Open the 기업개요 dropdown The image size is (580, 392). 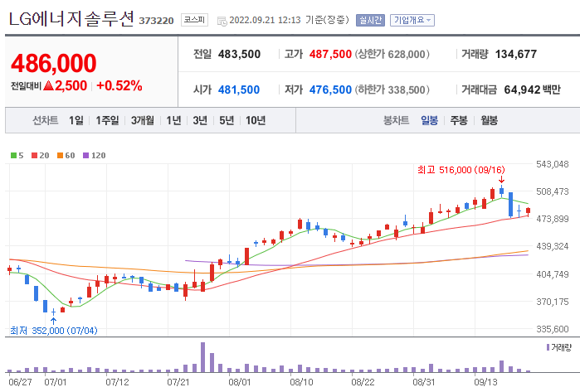(412, 20)
